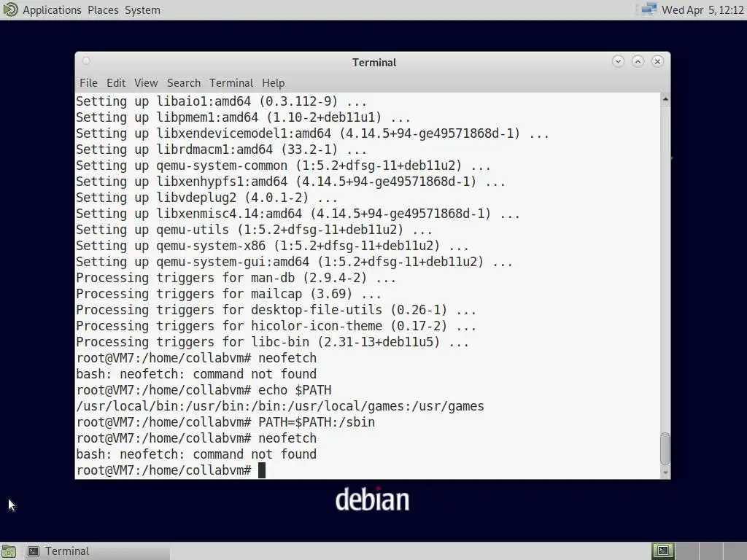Click the network connection tray icon
The image size is (747, 560).
(x=649, y=9)
